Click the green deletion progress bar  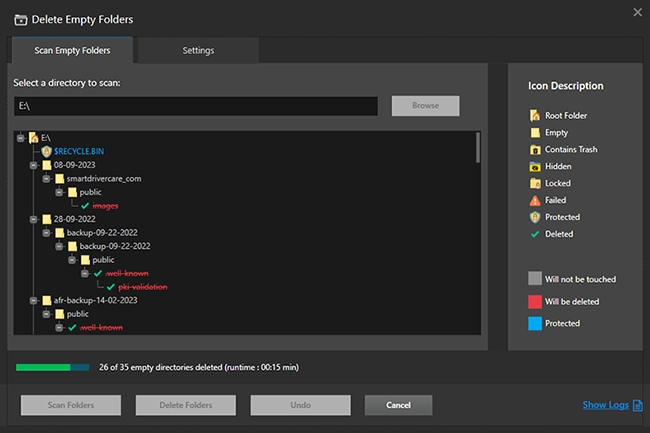tap(52, 367)
